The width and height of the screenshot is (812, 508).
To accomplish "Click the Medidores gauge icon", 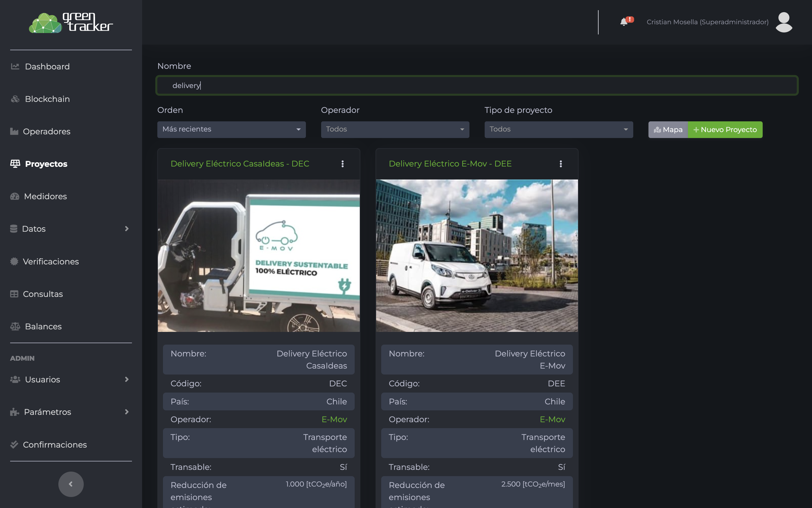I will coord(15,196).
